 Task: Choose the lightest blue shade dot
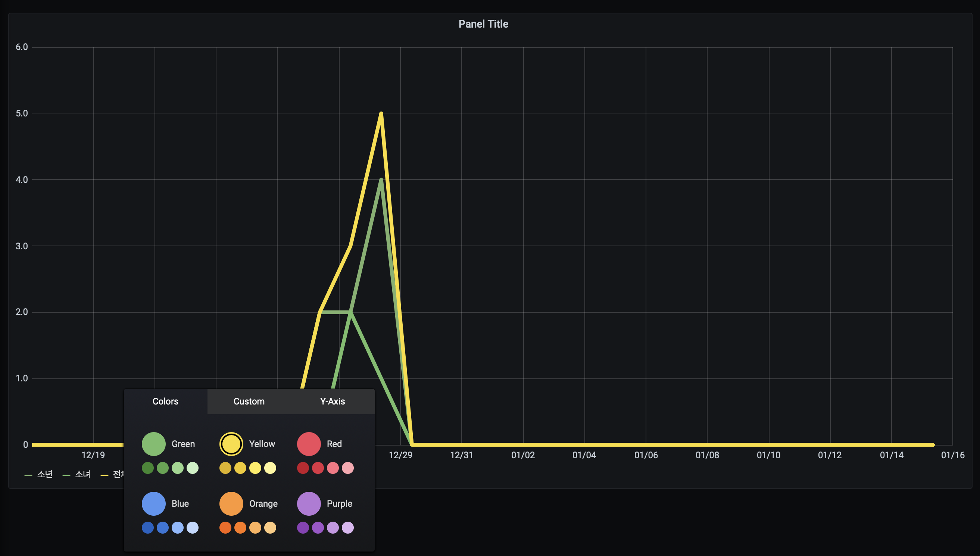tap(193, 527)
